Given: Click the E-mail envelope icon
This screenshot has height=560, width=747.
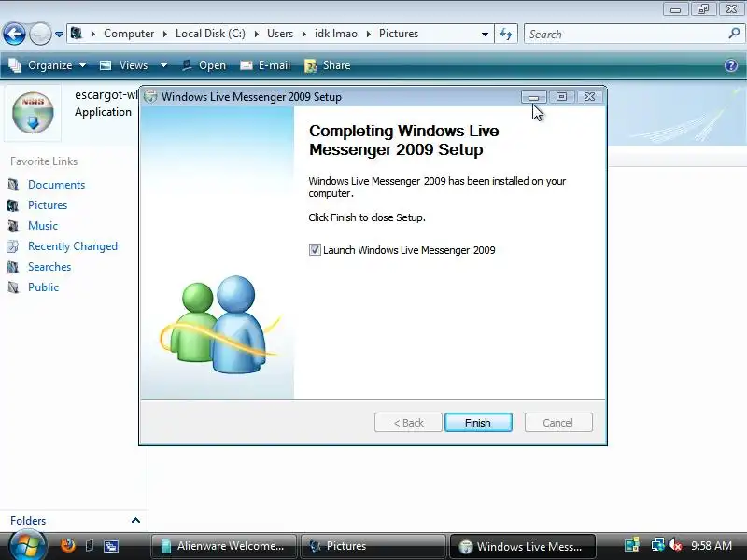Looking at the screenshot, I should coord(246,65).
